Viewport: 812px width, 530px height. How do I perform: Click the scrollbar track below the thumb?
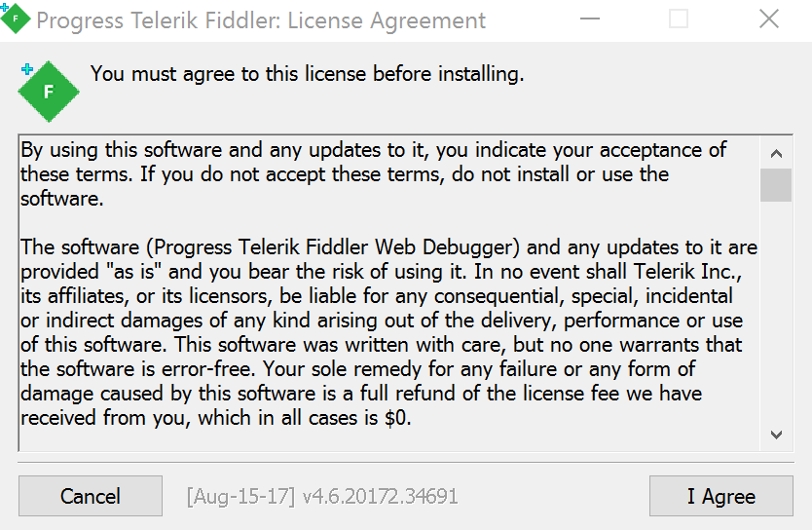point(776,312)
